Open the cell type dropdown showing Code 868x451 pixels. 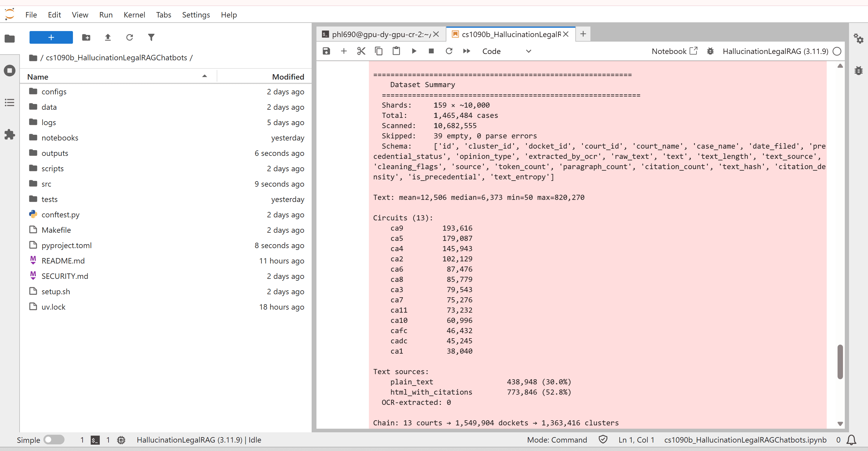coord(507,51)
